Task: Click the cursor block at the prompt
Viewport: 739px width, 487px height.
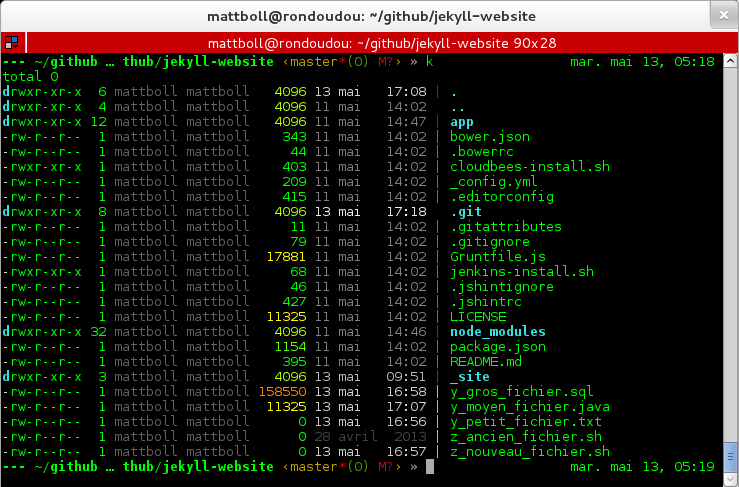Action: [x=430, y=467]
